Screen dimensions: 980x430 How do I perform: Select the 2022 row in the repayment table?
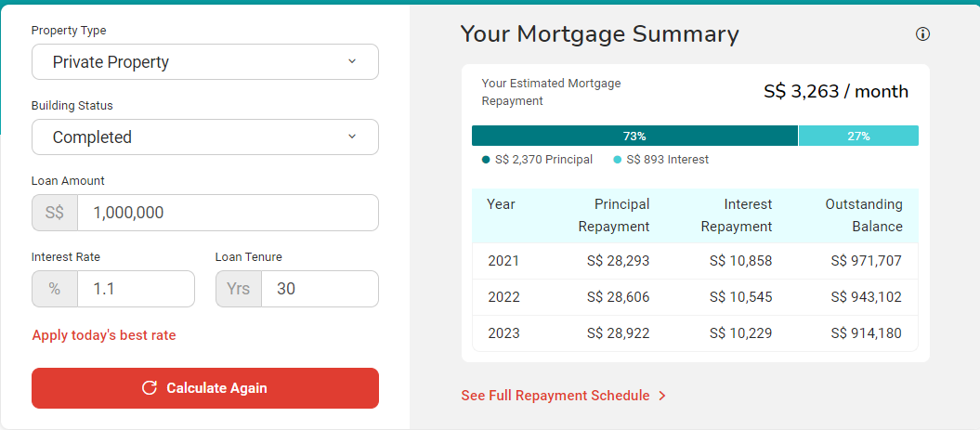[x=695, y=297]
